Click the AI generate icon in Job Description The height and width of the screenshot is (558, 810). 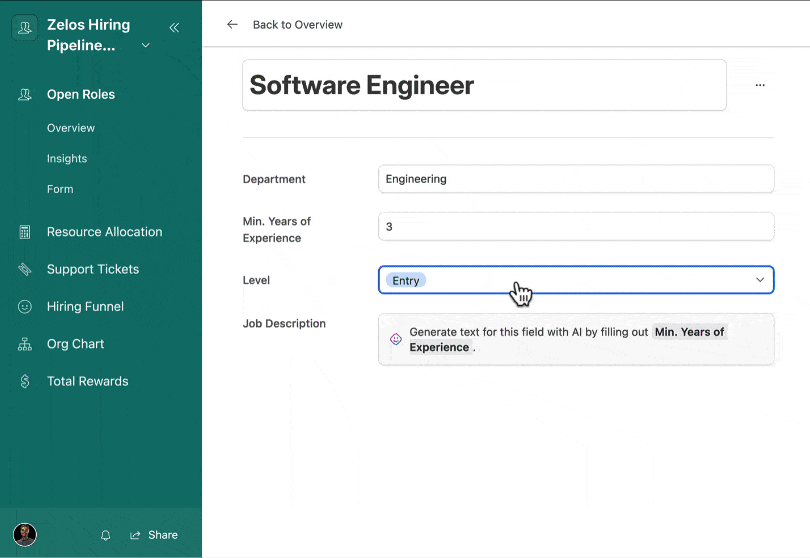point(396,339)
